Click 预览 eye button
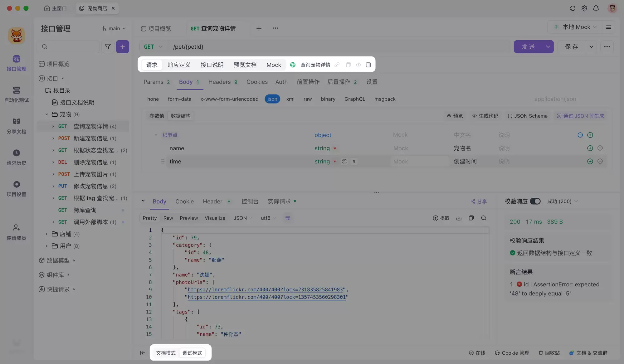Screen dimensions: 624x364 [x=455, y=116]
